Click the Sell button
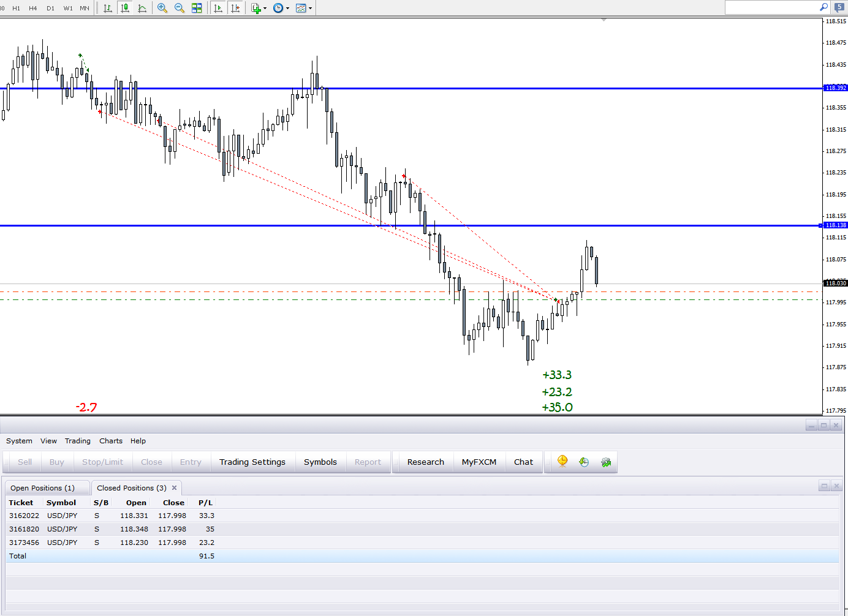848x616 pixels. 25,462
